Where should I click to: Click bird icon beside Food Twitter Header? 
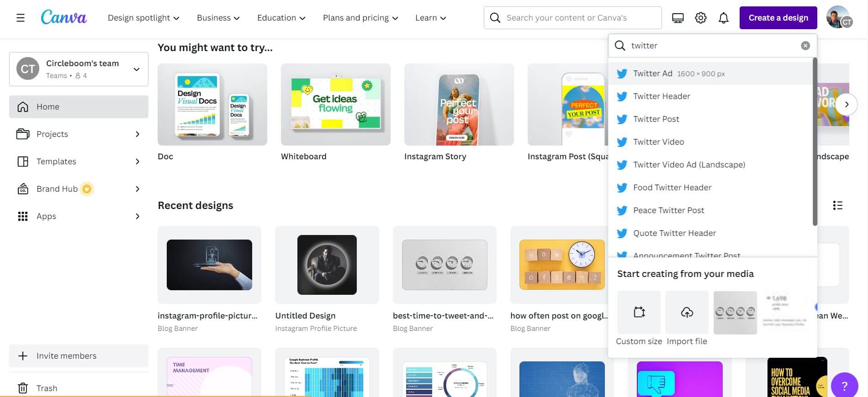pyautogui.click(x=622, y=188)
